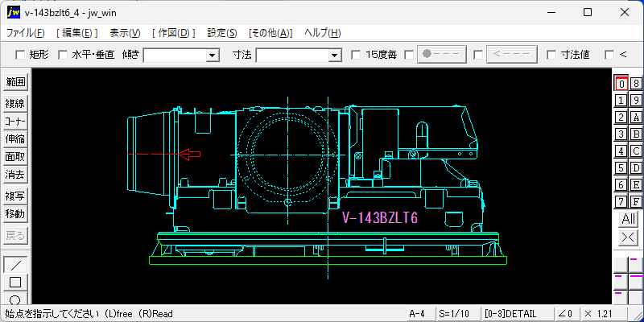
Task: Click the 移動 move tool
Action: pos(15,214)
